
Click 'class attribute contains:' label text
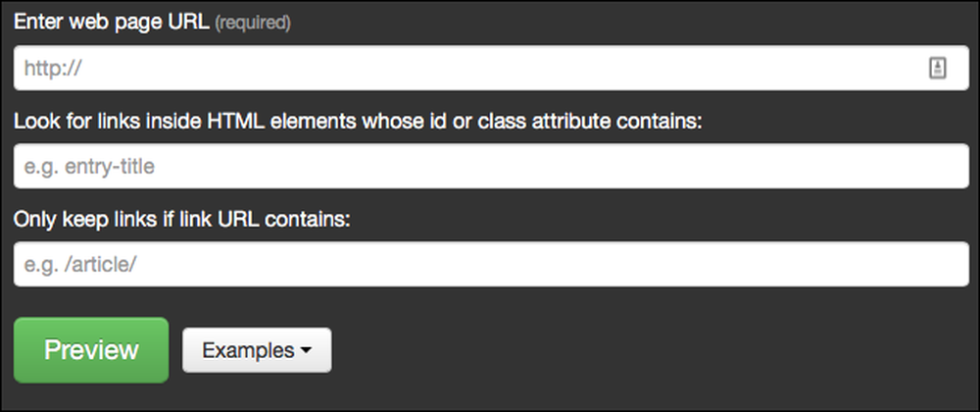[x=590, y=121]
